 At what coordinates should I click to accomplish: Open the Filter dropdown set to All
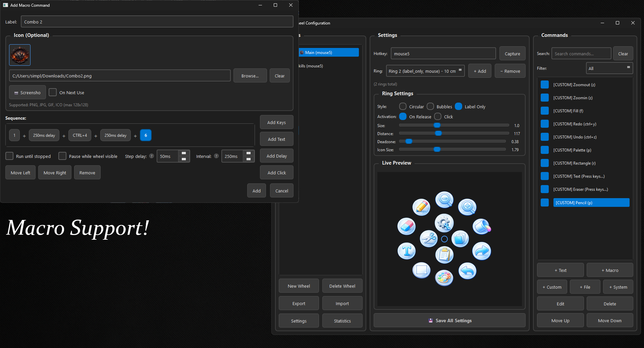(x=609, y=68)
